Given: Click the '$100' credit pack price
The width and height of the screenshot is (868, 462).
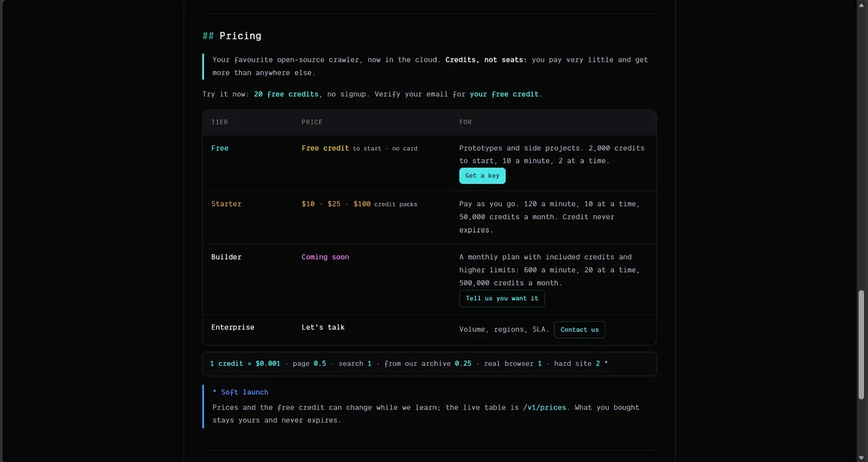Looking at the screenshot, I should [x=362, y=204].
